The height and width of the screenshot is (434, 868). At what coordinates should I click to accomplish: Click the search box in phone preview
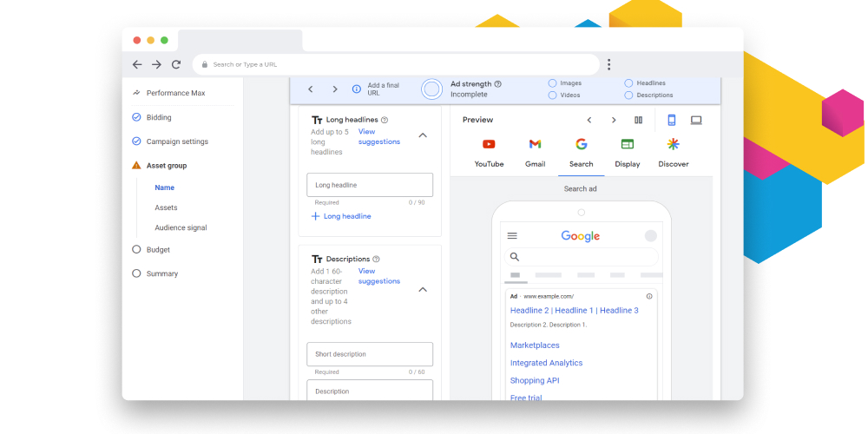tap(582, 257)
